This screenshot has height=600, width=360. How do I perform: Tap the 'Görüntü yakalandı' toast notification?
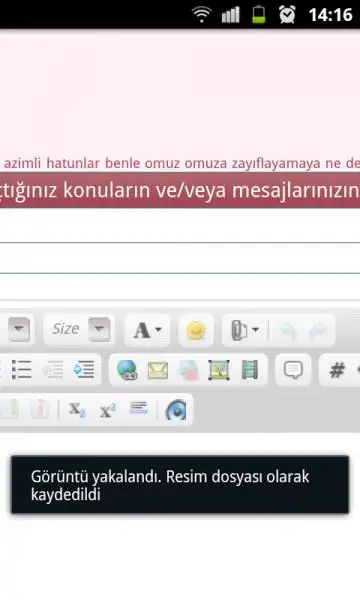(180, 484)
